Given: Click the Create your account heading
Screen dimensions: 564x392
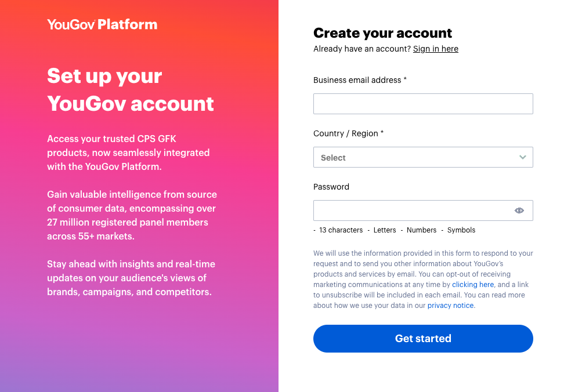Looking at the screenshot, I should [x=382, y=33].
